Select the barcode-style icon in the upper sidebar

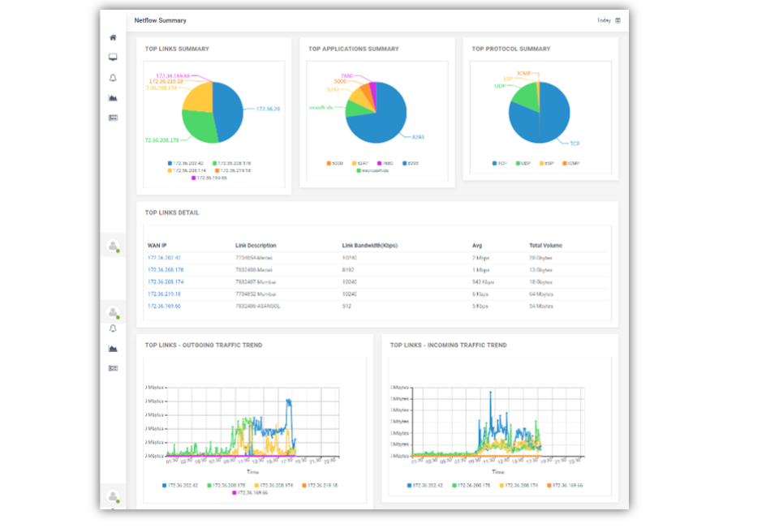[114, 117]
